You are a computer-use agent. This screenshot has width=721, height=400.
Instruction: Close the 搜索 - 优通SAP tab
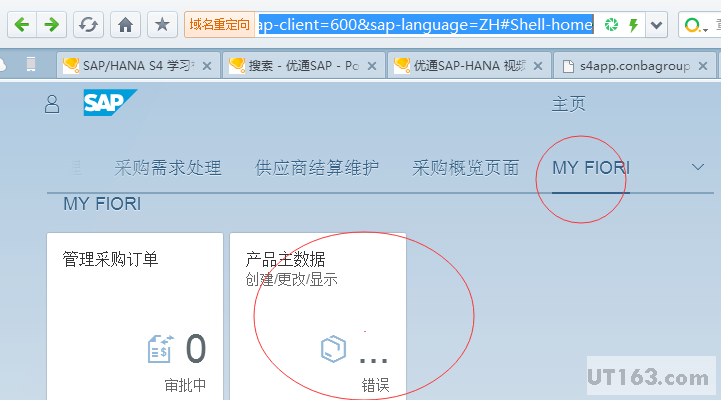372,66
